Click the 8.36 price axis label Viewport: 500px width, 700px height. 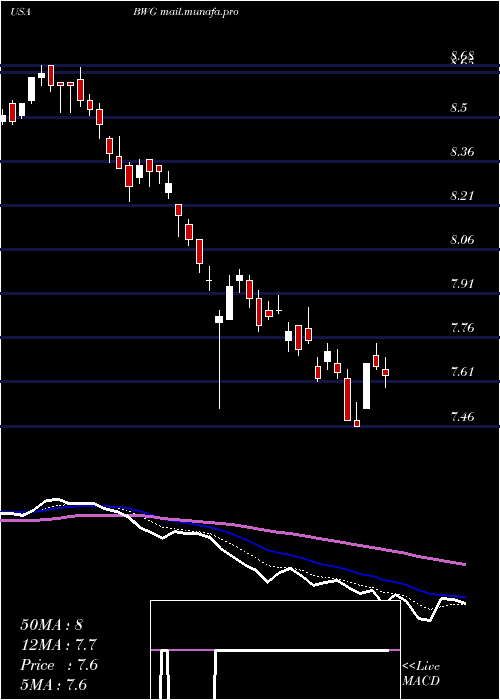click(x=462, y=152)
